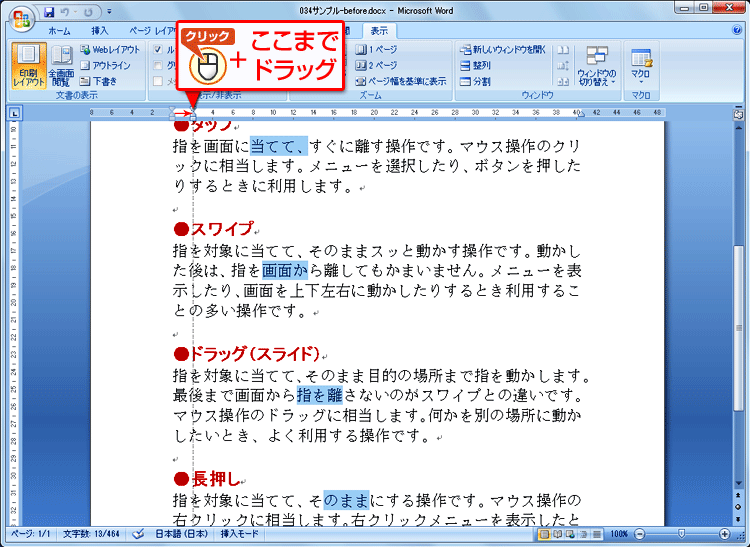Screen dimensions: 750x547
Task: Click the scroll down arrow
Action: (739, 483)
